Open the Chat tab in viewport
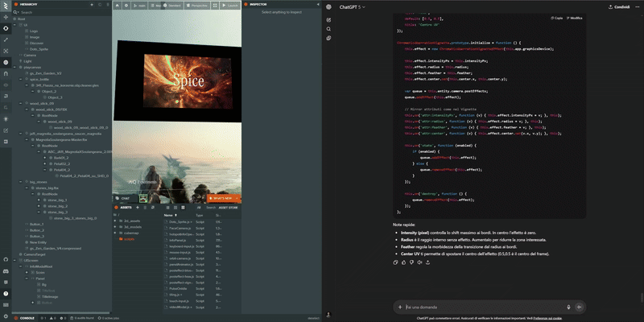Viewport: 644px width, 322px height. pos(123,198)
